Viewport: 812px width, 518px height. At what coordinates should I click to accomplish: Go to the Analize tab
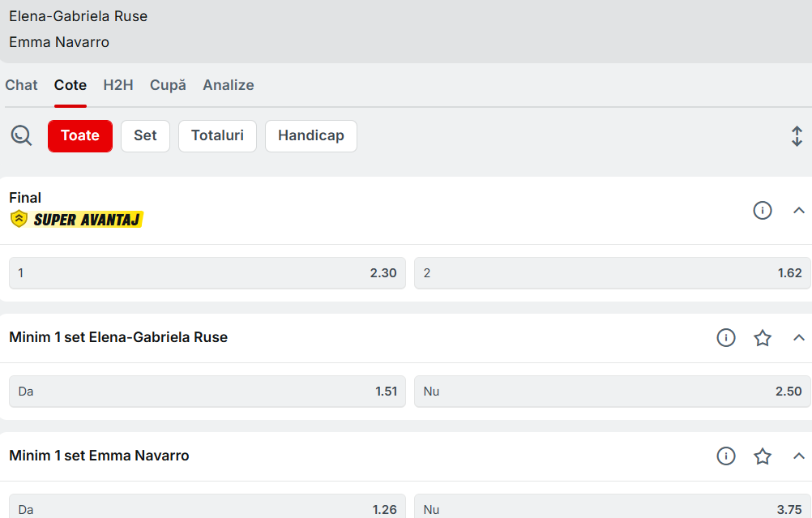pyautogui.click(x=228, y=85)
